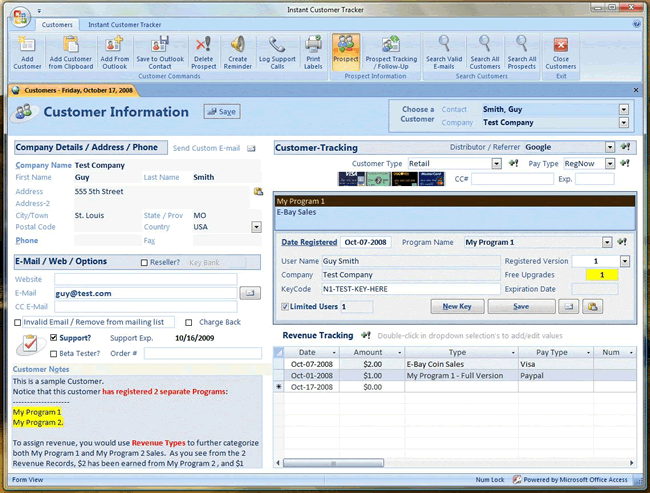The image size is (650, 493).
Task: Enable the Charge Back checkbox
Action: pos(188,322)
